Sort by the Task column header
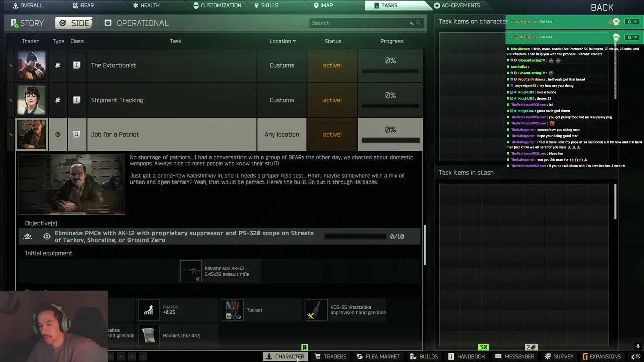This screenshot has height=362, width=644. 175,41
